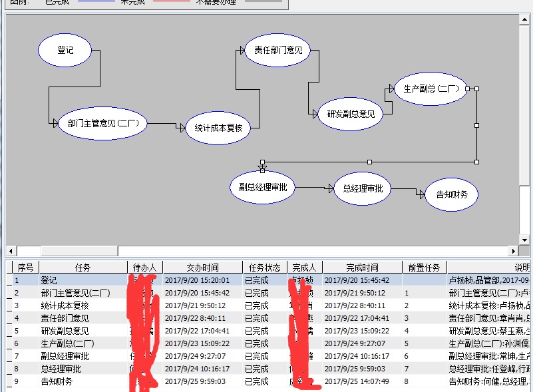Click the 任务状态 column header

tap(265, 268)
